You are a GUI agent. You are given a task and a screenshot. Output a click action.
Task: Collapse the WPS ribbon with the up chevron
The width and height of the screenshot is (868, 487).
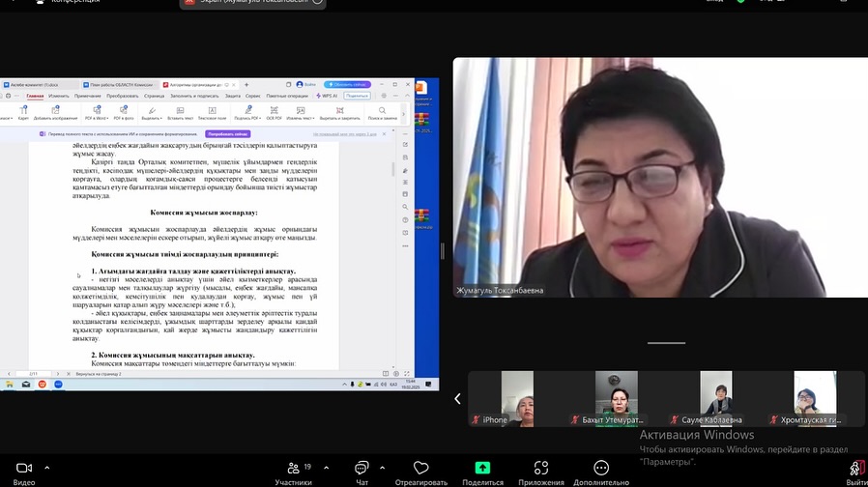(x=408, y=96)
